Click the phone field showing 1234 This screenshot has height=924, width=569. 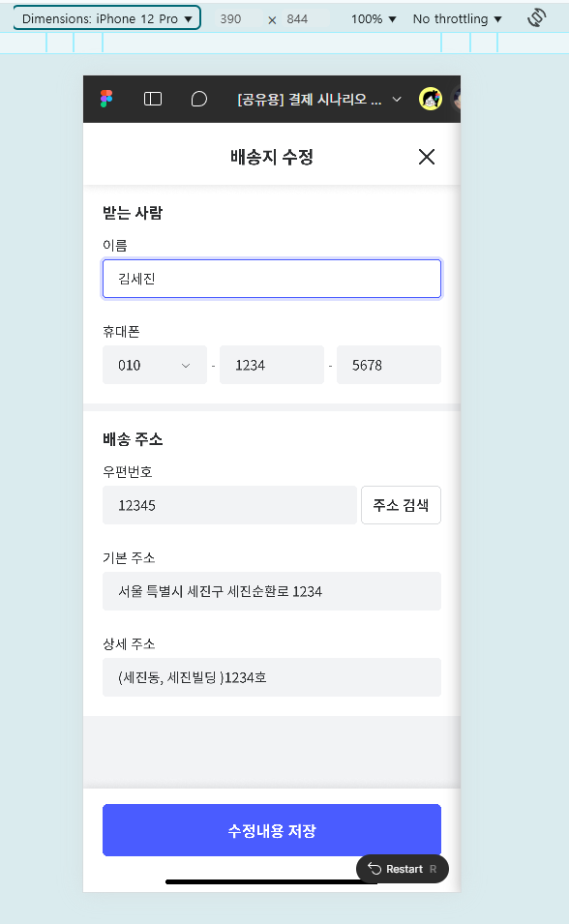(272, 365)
